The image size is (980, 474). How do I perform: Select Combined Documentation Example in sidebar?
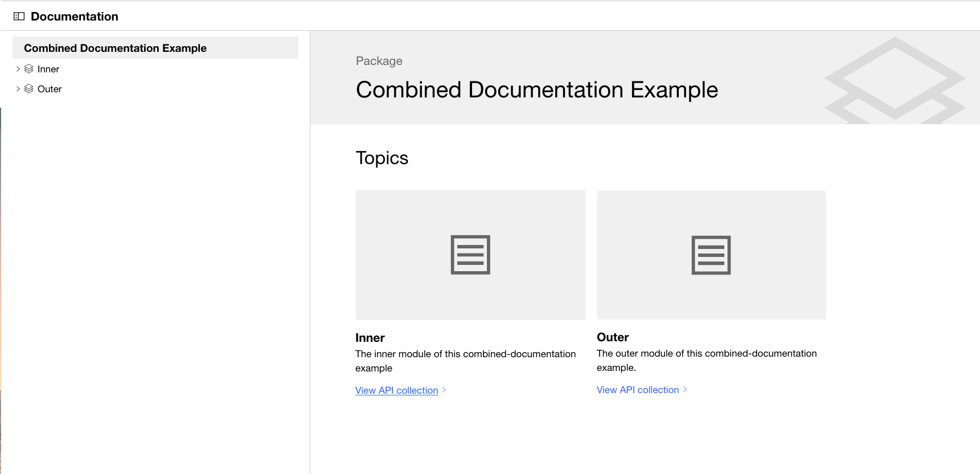tap(115, 48)
